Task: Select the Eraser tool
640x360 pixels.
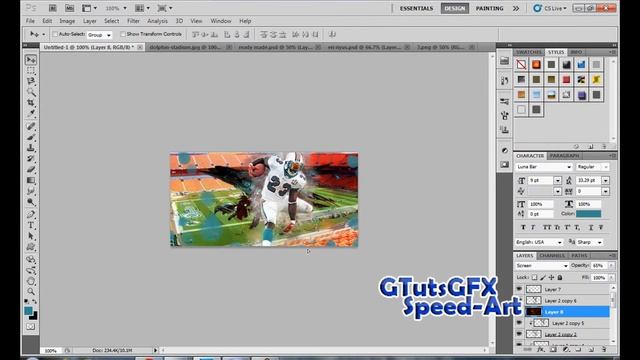Action: (x=31, y=169)
